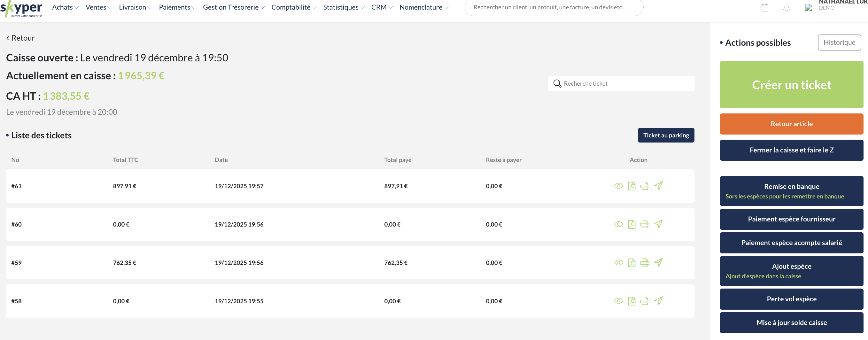Expand the Achats dropdown menu
Viewport: 868px width, 340px height.
tap(65, 7)
